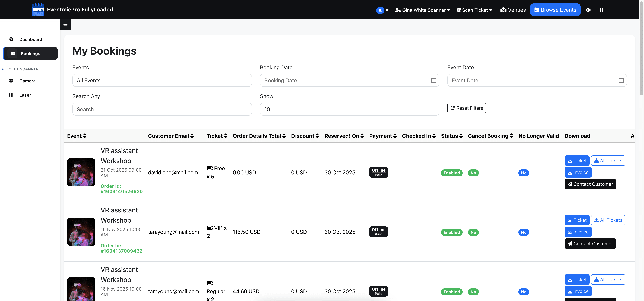Viewport: 644px width, 301px height.
Task: Click Order Id #1604137089432
Action: point(121,248)
